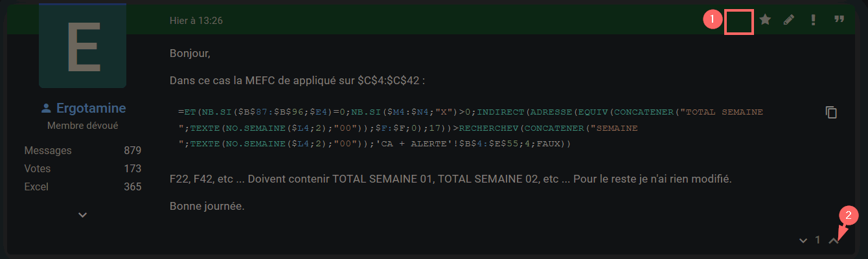
Task: Open Ergotamine's profile link
Action: coord(91,108)
